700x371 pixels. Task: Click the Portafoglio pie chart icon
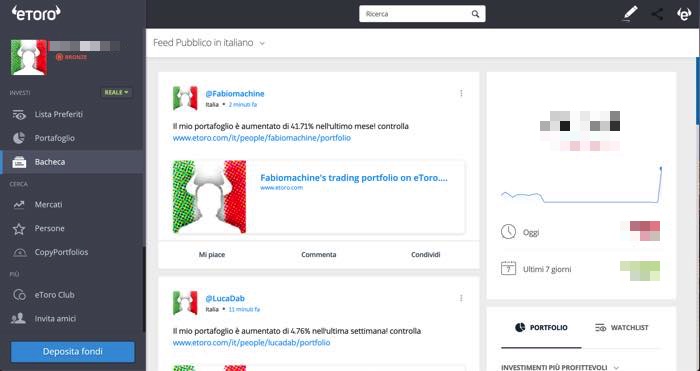[x=19, y=138]
